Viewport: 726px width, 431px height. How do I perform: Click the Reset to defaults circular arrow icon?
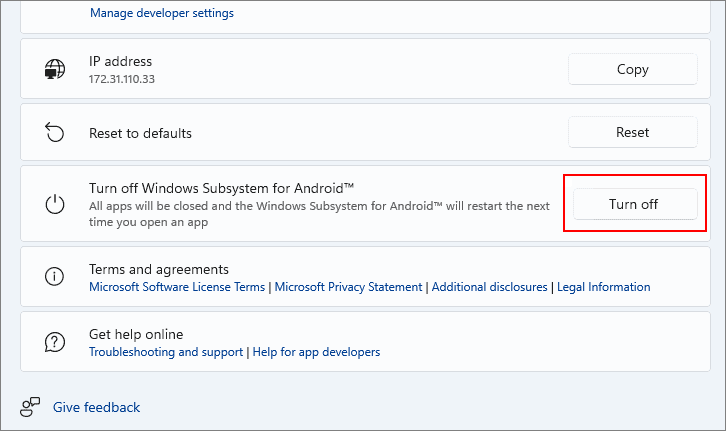point(55,132)
